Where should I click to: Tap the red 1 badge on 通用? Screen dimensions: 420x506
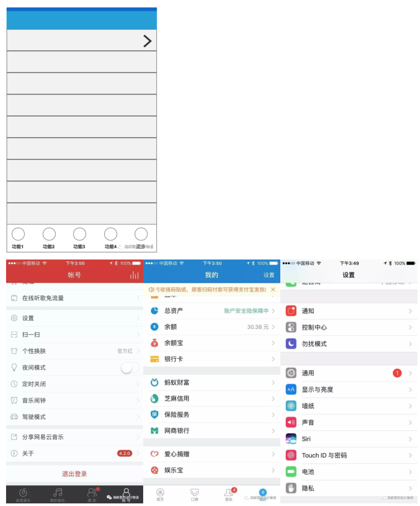[397, 373]
